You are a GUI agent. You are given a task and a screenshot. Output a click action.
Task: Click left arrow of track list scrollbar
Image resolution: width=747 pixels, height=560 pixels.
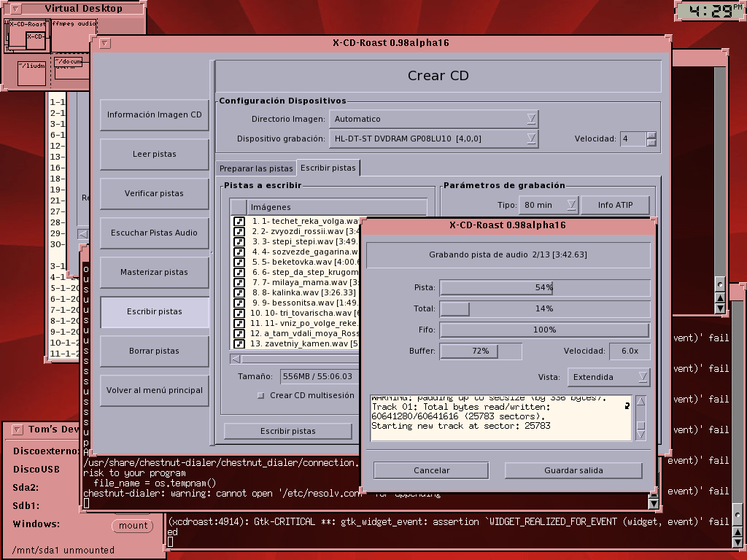(236, 359)
